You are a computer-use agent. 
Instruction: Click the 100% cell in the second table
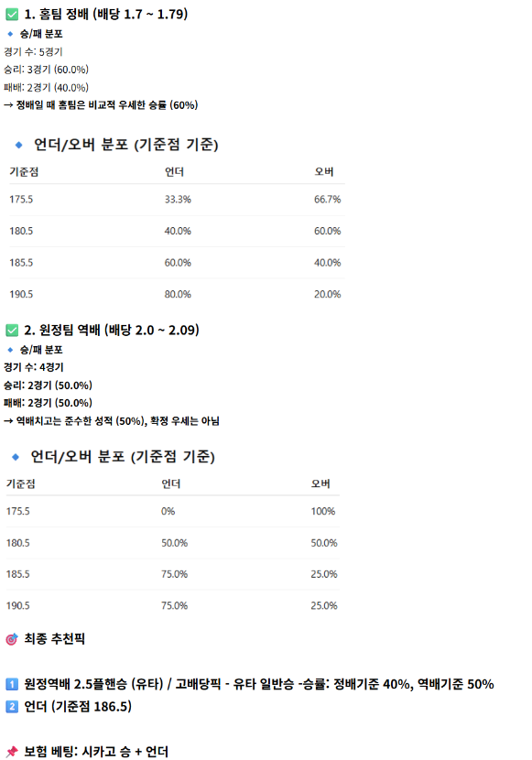(x=323, y=511)
